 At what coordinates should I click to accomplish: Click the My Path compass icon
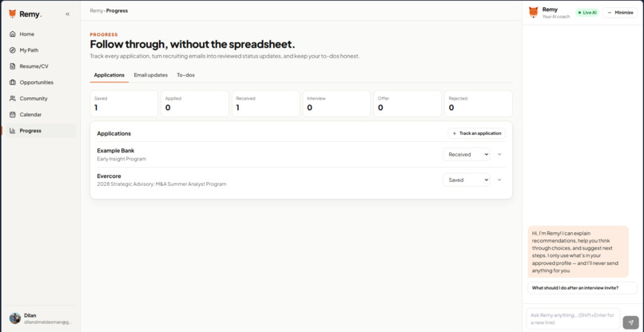point(12,50)
